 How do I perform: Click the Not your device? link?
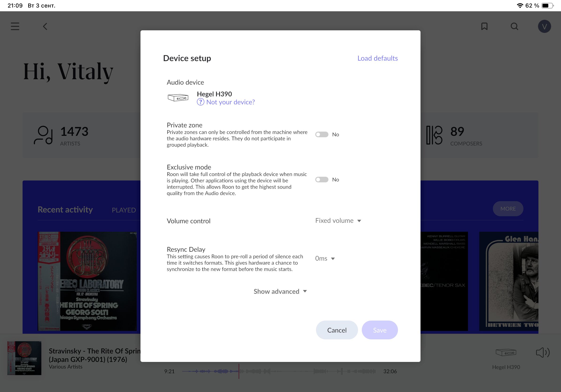(230, 102)
